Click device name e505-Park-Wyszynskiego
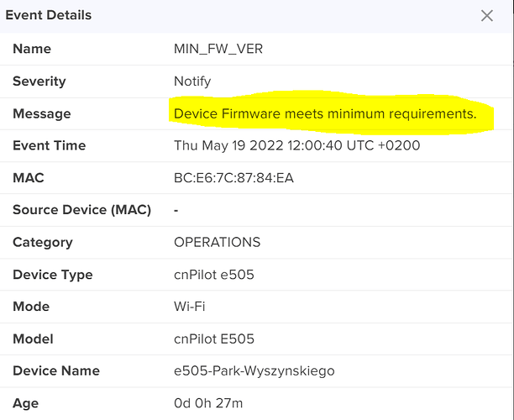The image size is (514, 420). coord(254,370)
